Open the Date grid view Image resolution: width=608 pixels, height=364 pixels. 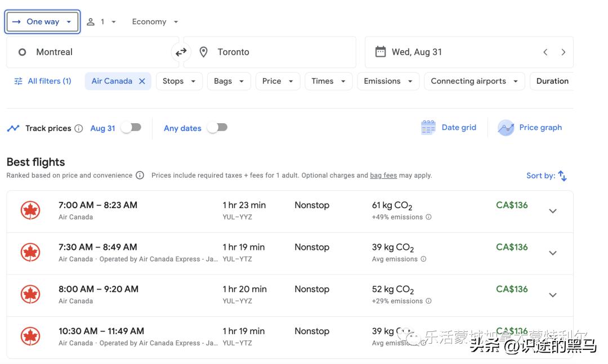pos(449,128)
